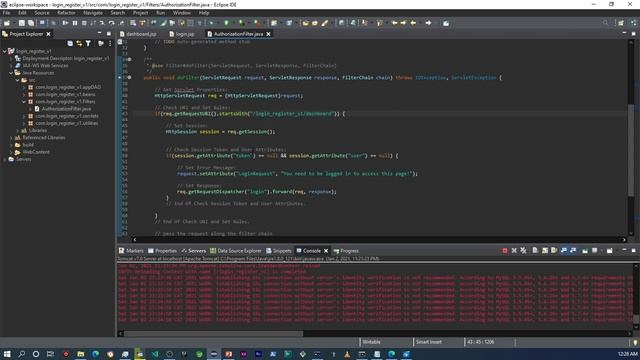Image resolution: width=640 pixels, height=360 pixels.
Task: Select the WebContent folder in tree
Action: coord(36,152)
